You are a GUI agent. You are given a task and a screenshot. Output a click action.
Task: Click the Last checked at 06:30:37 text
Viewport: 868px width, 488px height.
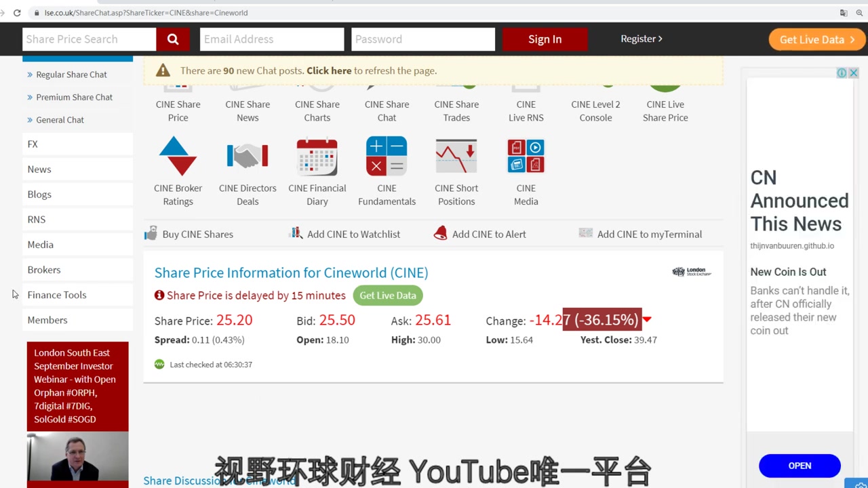pyautogui.click(x=211, y=365)
